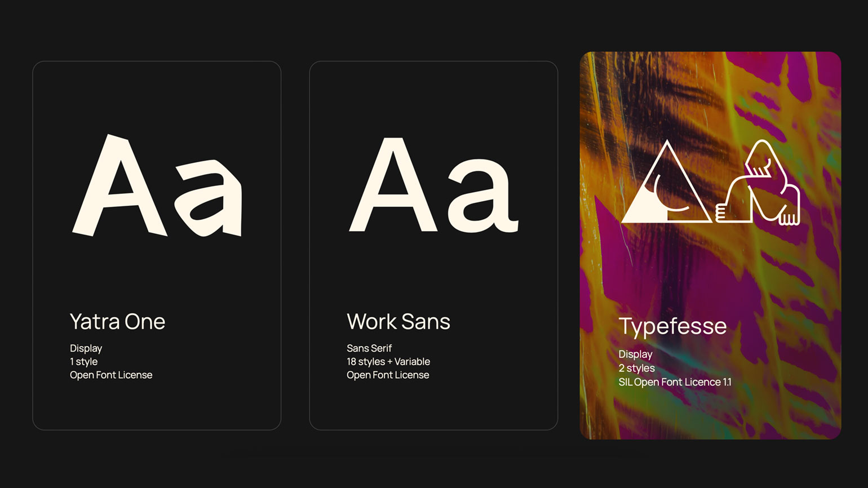This screenshot has width=868, height=488.
Task: Open the Typefesse font card glyph artwork
Action: (710, 182)
